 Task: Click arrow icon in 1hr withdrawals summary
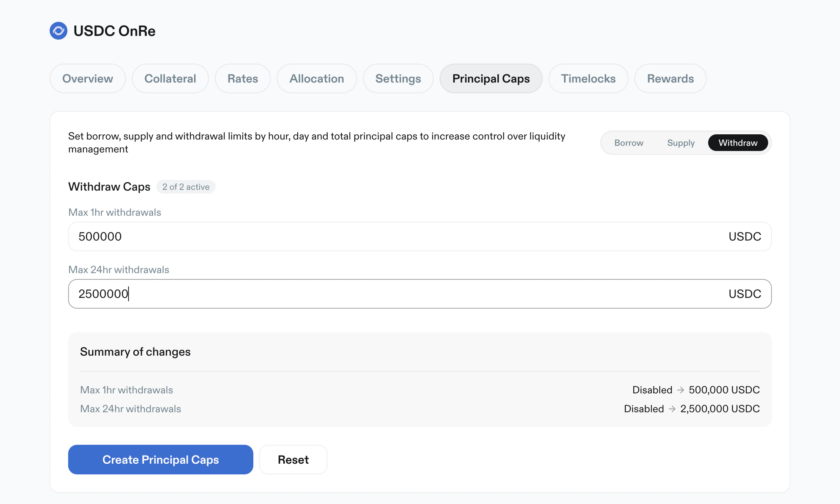[680, 390]
